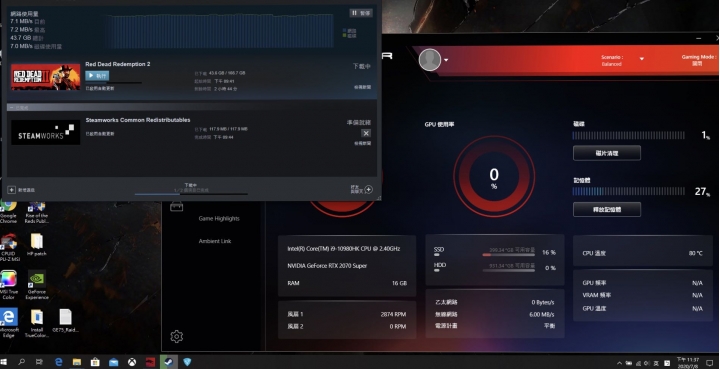This screenshot has height=369, width=720.
Task: Click the 6.00 MB/s wireless network value
Action: (x=542, y=314)
